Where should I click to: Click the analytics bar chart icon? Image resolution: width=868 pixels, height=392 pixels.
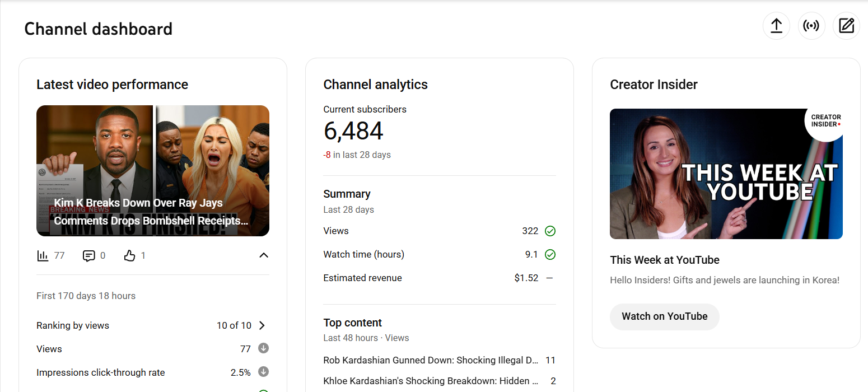pos(43,256)
